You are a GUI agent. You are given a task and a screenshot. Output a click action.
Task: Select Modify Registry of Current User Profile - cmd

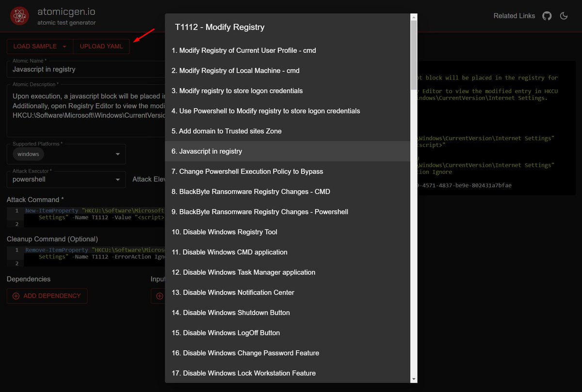tap(288, 50)
